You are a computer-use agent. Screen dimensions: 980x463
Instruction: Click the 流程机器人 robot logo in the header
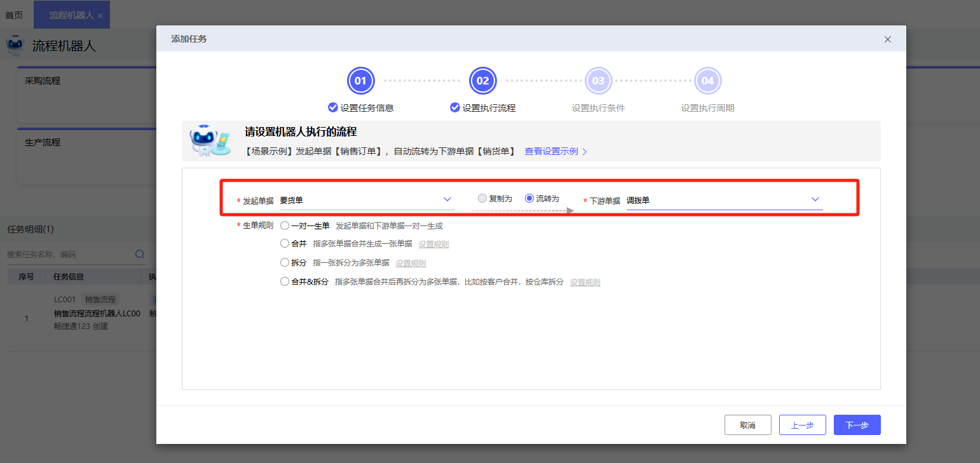15,46
